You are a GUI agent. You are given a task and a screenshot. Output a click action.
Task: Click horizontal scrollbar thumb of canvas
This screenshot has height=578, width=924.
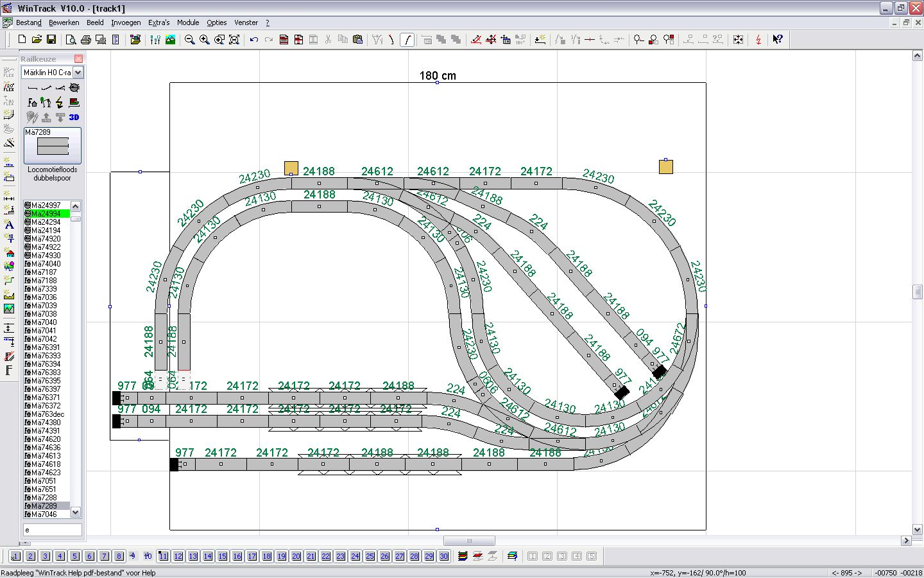[x=469, y=541]
